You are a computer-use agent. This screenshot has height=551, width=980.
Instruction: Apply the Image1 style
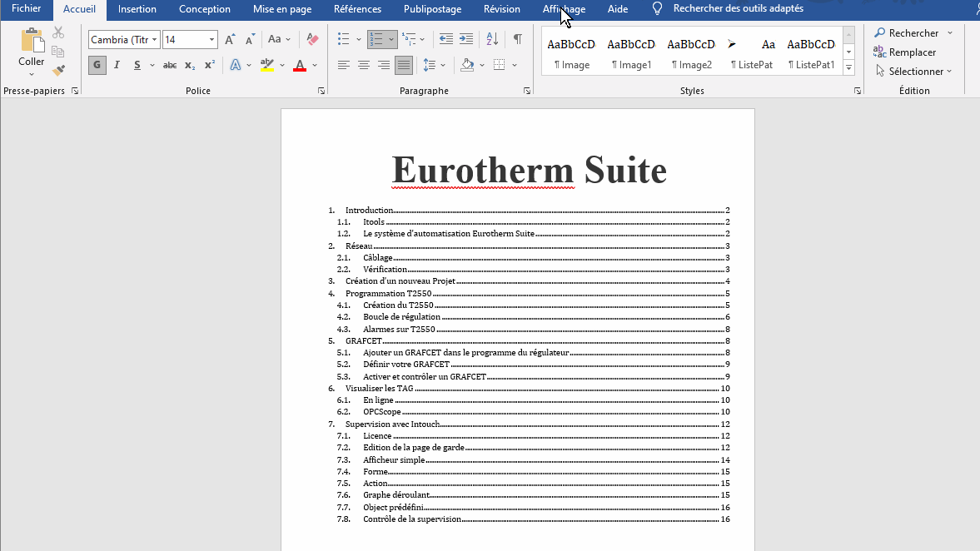[x=631, y=53]
